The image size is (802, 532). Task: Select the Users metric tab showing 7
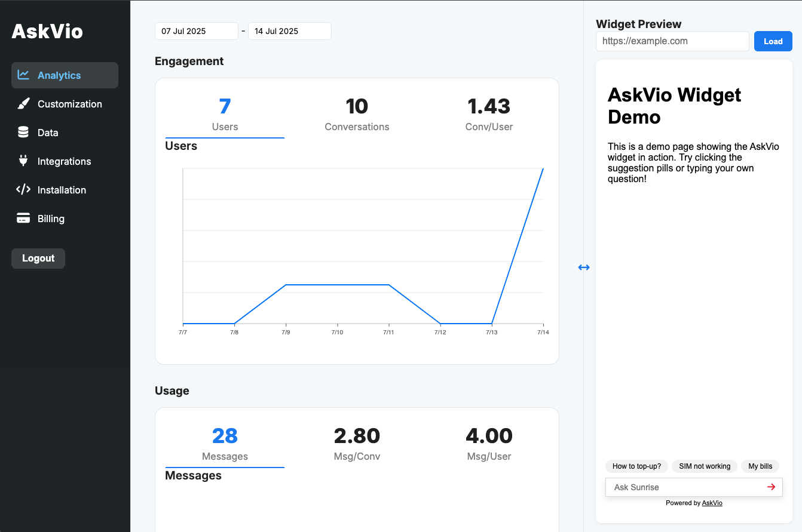[x=225, y=115]
